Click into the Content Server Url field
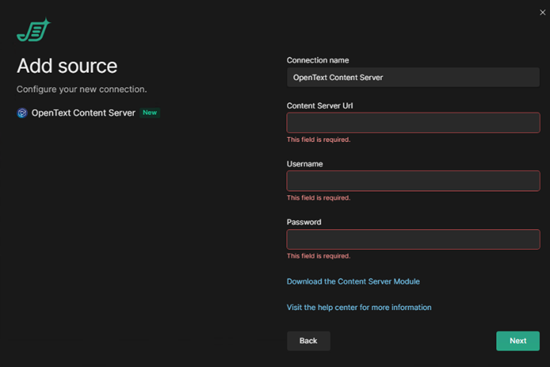 pyautogui.click(x=413, y=123)
